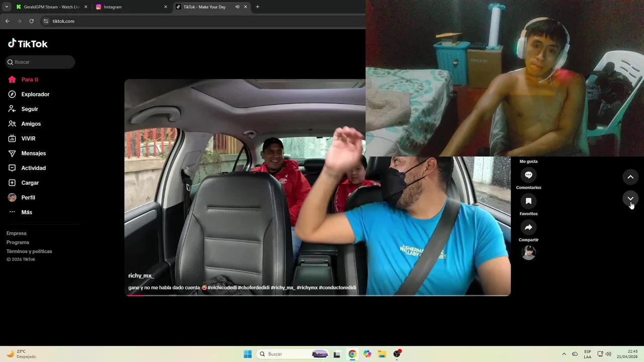Open the #conductoredidi hashtag
Image resolution: width=644 pixels, height=362 pixels.
coord(337,288)
